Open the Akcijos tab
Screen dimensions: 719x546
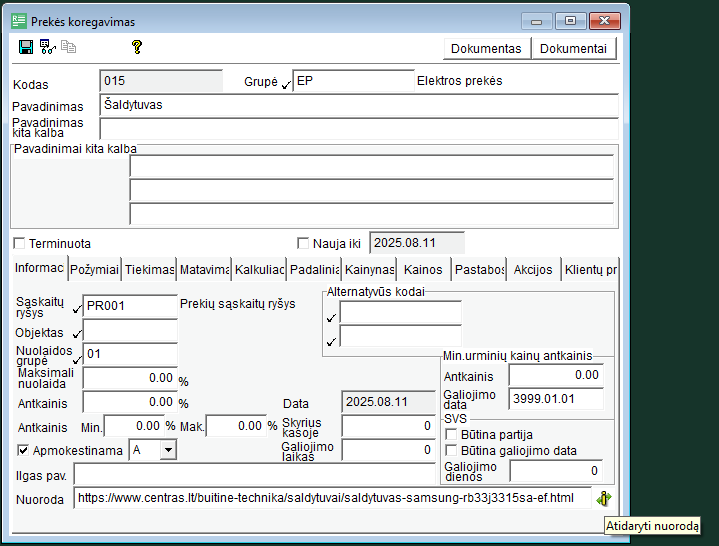(532, 269)
